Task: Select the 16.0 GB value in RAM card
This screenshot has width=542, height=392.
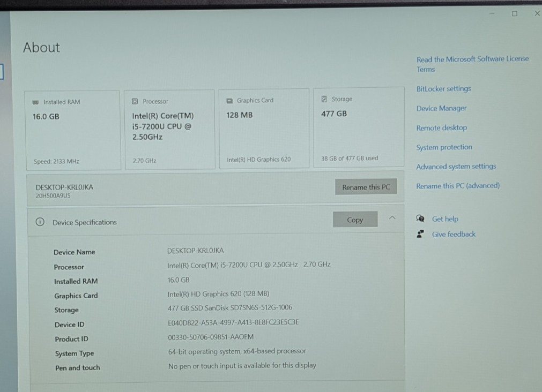Action: click(46, 117)
